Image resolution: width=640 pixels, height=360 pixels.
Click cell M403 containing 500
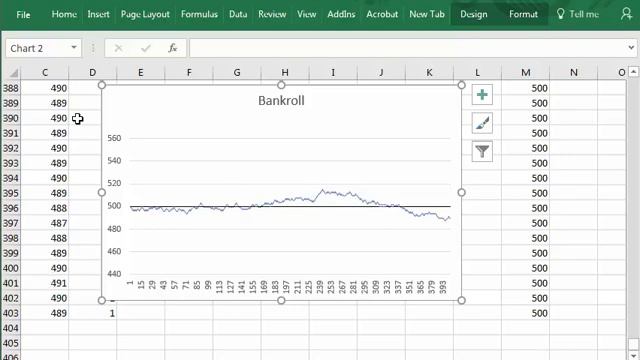525,313
